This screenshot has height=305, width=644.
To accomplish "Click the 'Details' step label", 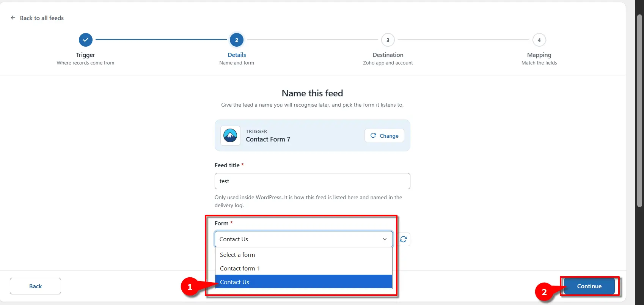I will point(237,55).
